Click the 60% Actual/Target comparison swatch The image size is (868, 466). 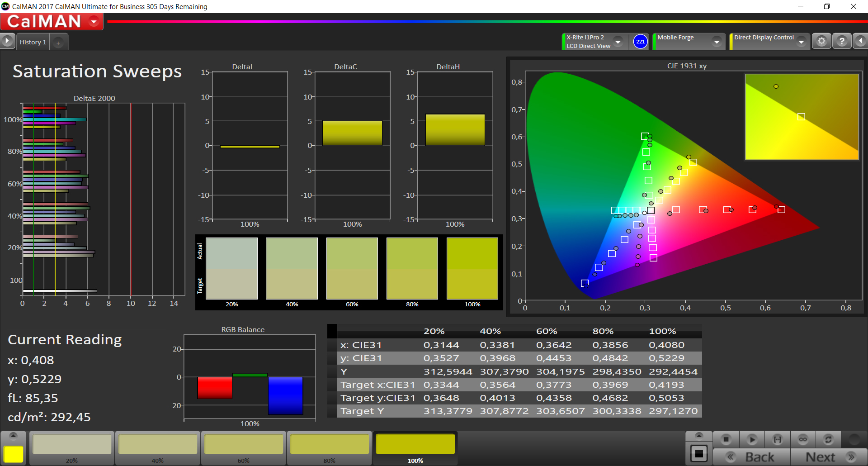352,269
